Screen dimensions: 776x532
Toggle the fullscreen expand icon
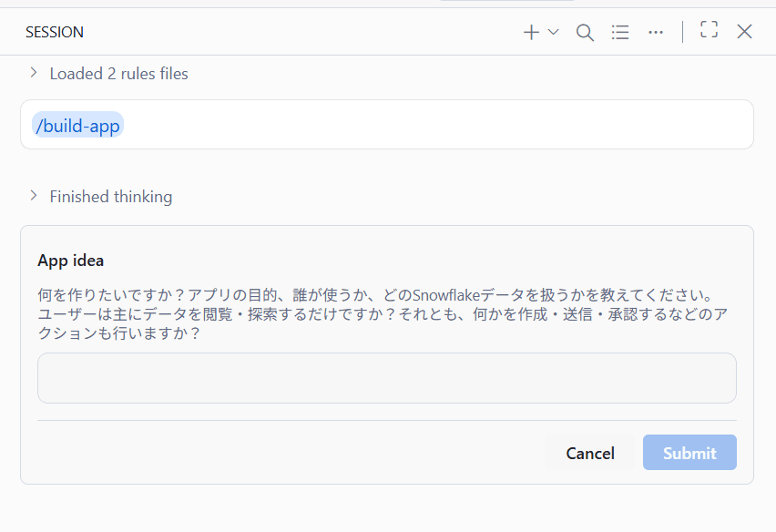click(x=709, y=29)
